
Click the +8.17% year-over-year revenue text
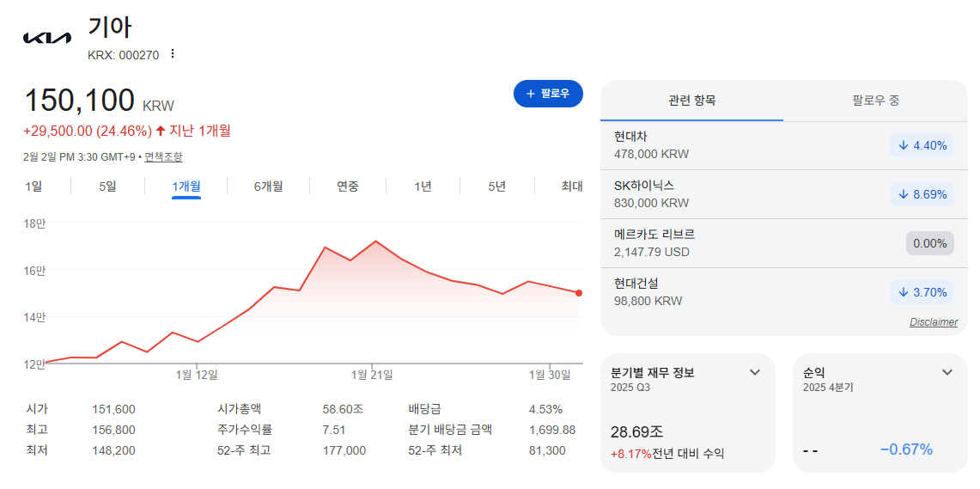[630, 454]
